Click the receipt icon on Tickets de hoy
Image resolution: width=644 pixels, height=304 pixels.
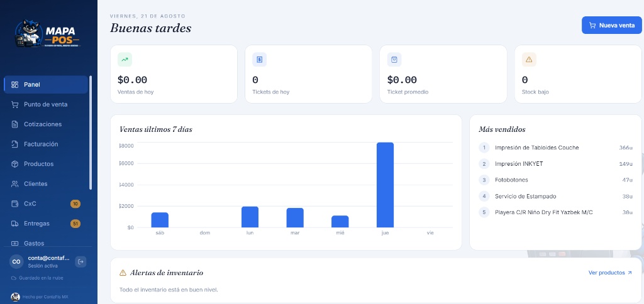260,60
